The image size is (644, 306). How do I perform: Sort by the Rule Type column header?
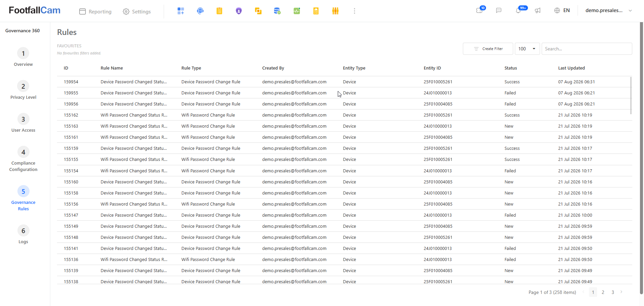[191, 68]
